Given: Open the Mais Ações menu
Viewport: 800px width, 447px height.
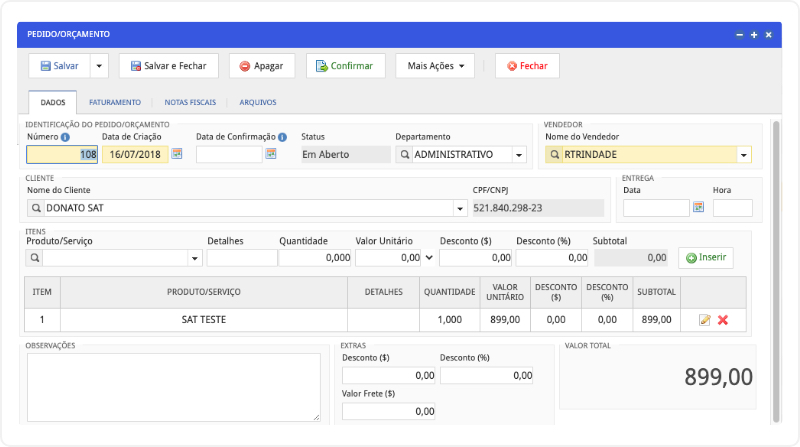Looking at the screenshot, I should pos(435,66).
